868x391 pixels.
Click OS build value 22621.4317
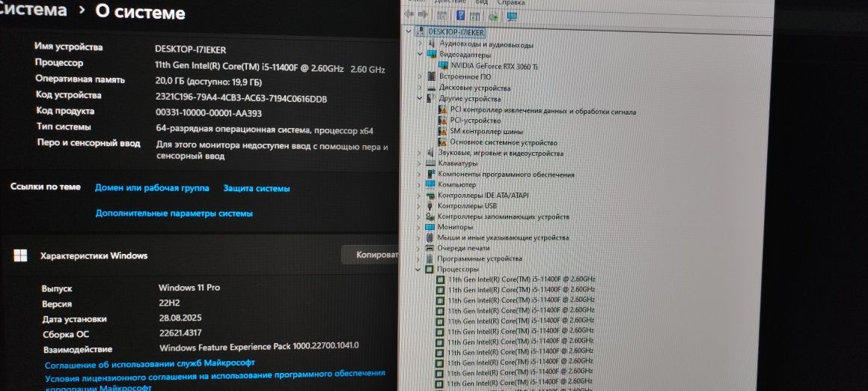point(180,333)
